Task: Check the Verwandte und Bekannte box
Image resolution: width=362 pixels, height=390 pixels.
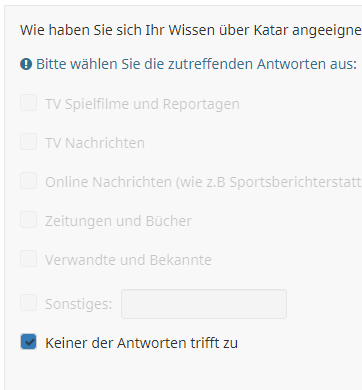Action: (28, 258)
